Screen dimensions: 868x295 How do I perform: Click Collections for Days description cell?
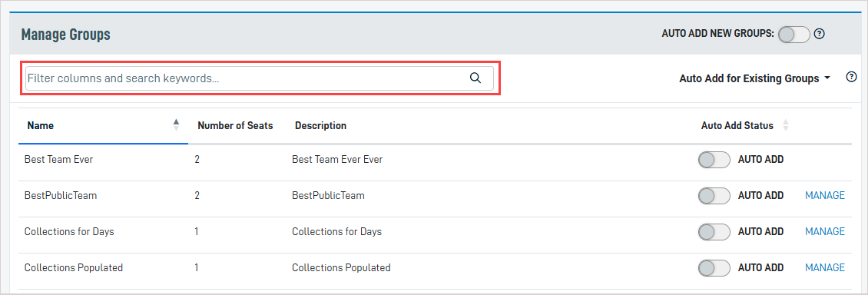[x=336, y=231]
